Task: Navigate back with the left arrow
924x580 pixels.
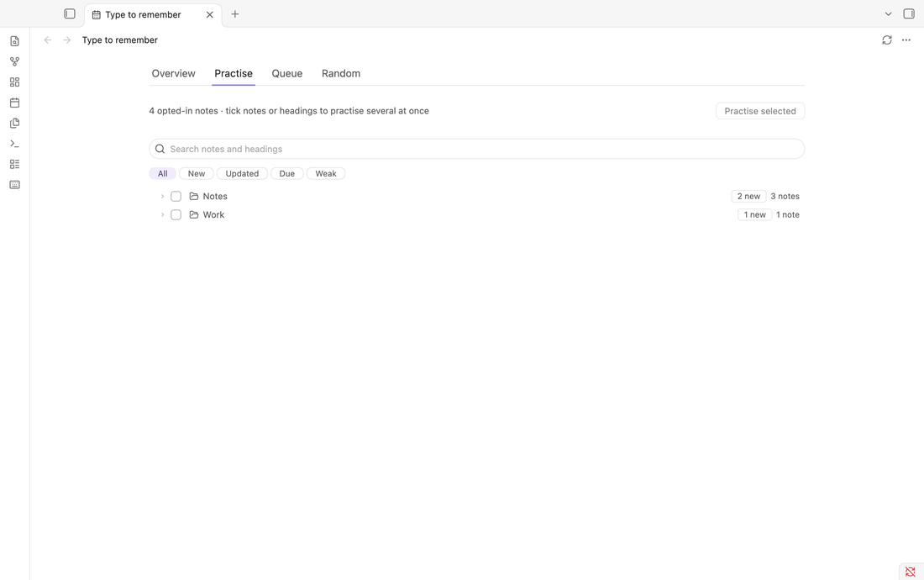Action: point(48,40)
